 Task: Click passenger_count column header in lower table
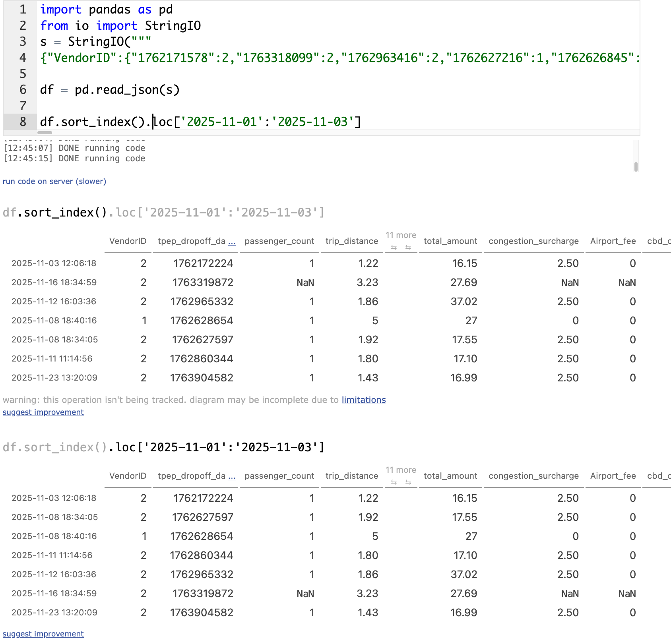[279, 476]
